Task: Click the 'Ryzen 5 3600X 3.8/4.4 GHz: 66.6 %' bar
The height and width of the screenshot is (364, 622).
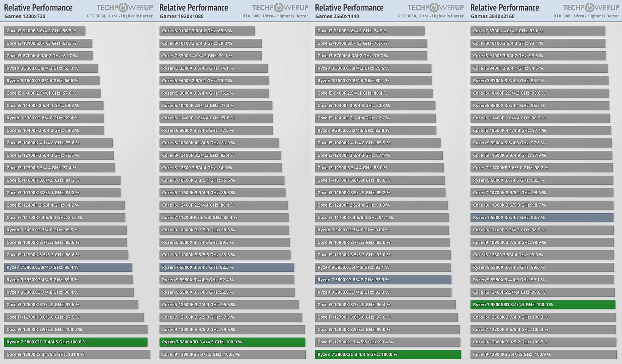Action: (x=52, y=80)
